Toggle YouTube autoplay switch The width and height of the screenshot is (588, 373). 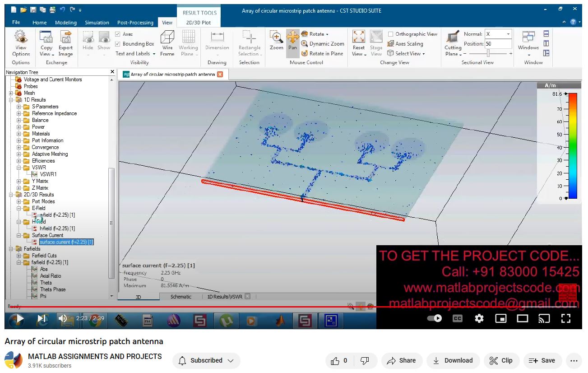coord(435,318)
